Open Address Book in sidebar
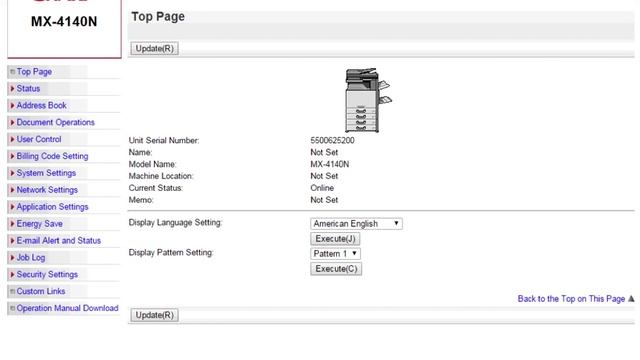The width and height of the screenshot is (640, 360). [42, 105]
